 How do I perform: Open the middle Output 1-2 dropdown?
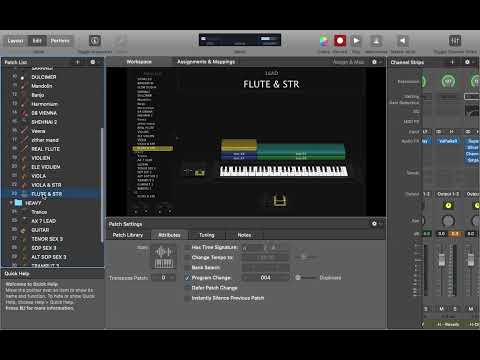click(448, 194)
